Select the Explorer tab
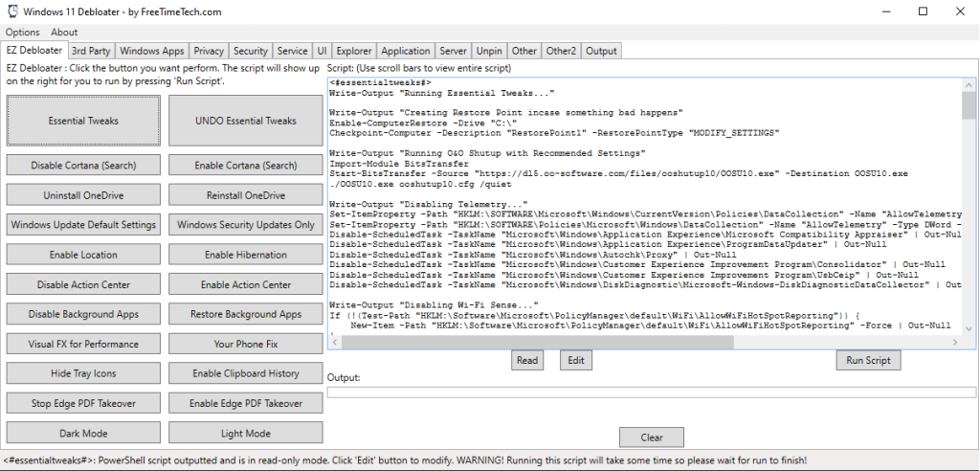Screen dimensions: 980x471 [354, 52]
